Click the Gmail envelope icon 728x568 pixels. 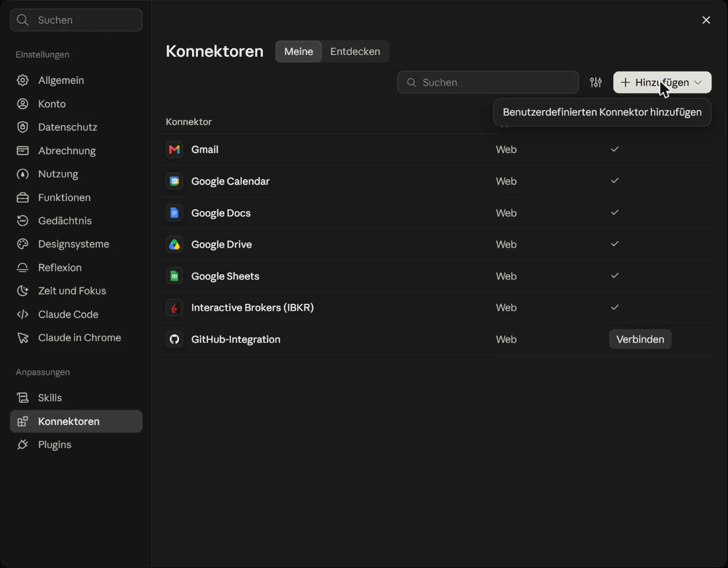click(174, 150)
